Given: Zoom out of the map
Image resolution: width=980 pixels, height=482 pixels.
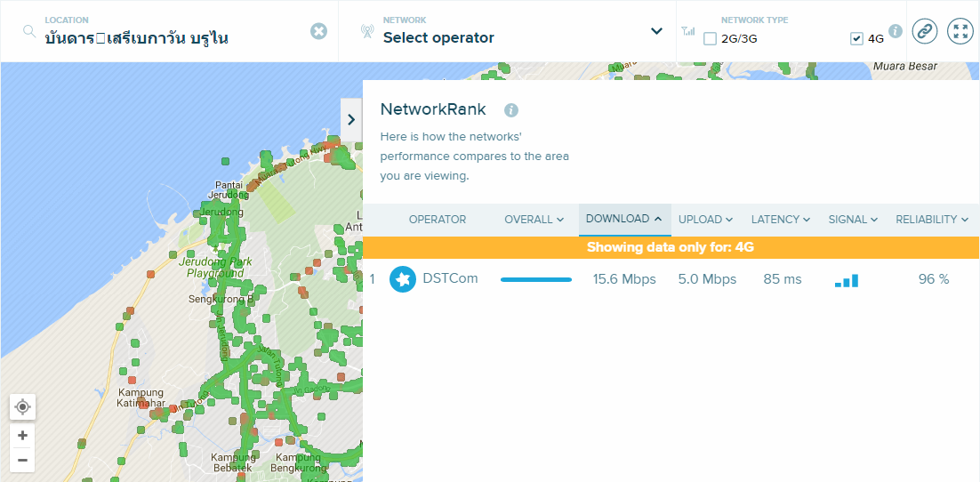Looking at the screenshot, I should coord(22,460).
